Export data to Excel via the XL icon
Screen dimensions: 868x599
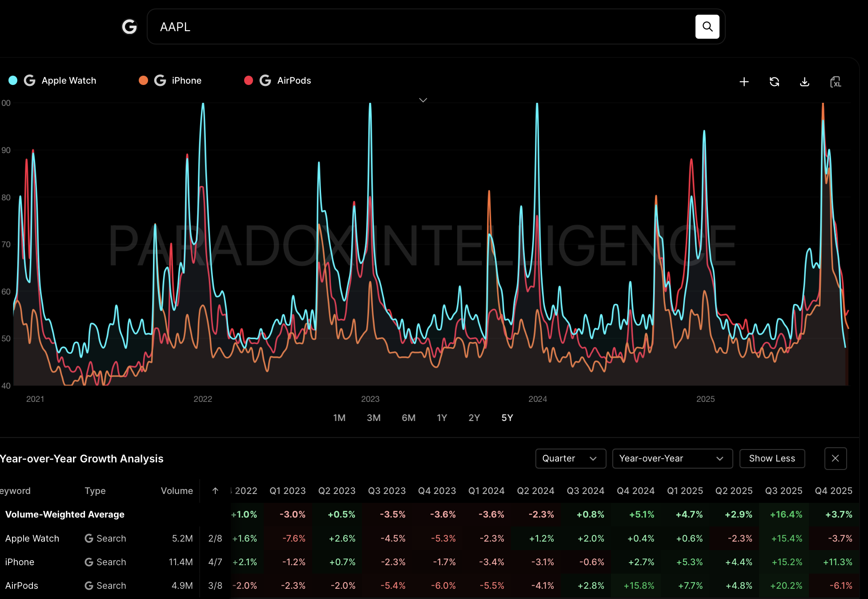836,82
